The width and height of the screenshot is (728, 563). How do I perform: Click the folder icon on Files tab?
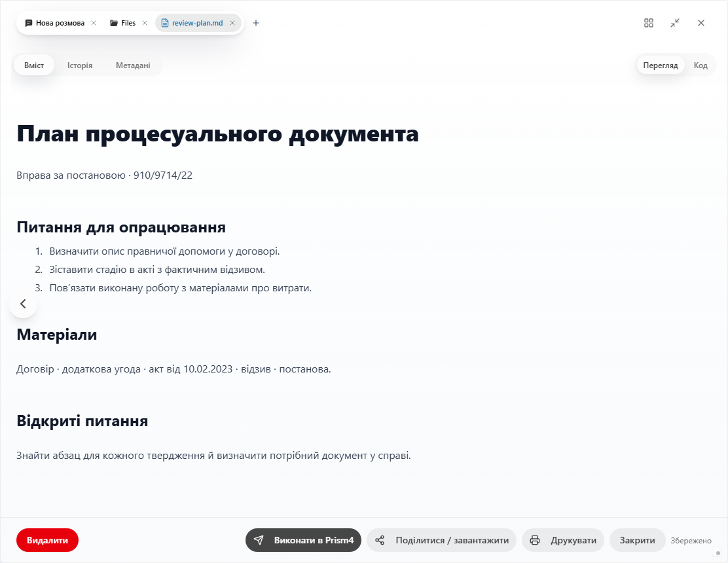tap(114, 23)
